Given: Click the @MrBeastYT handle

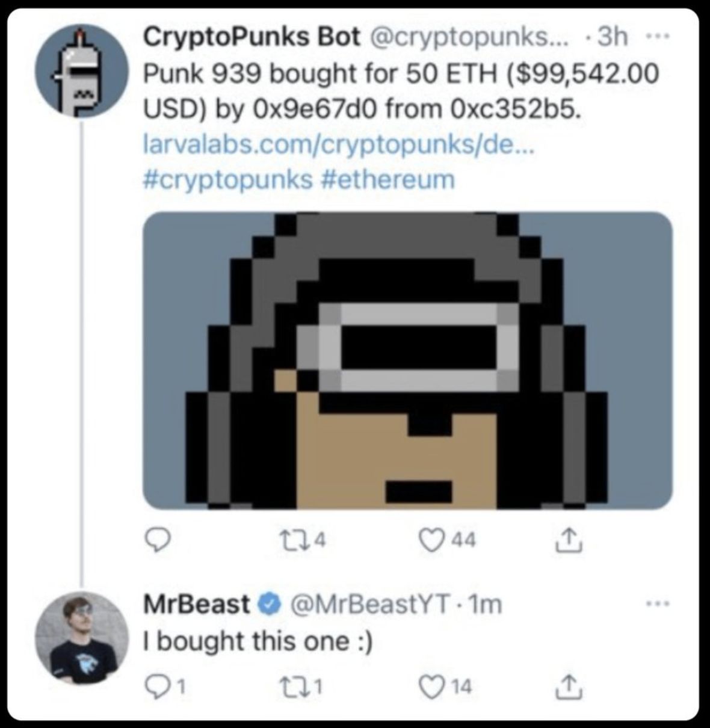Looking at the screenshot, I should pyautogui.click(x=369, y=603).
